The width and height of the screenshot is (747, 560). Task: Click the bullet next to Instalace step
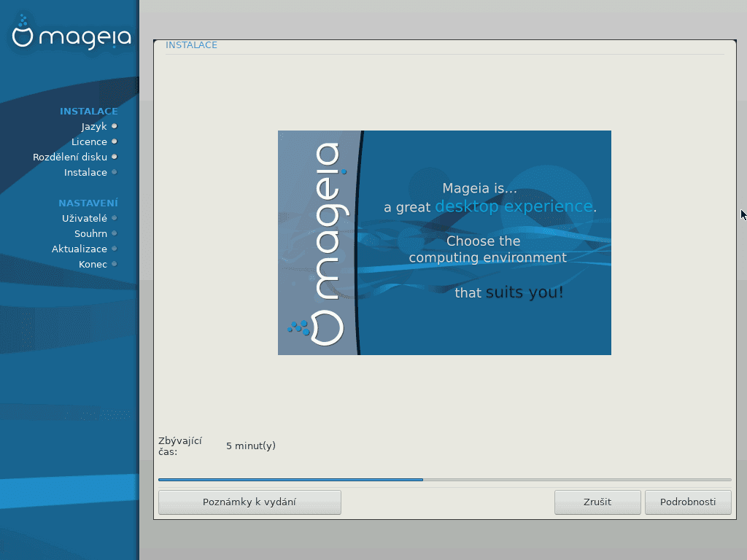point(115,172)
